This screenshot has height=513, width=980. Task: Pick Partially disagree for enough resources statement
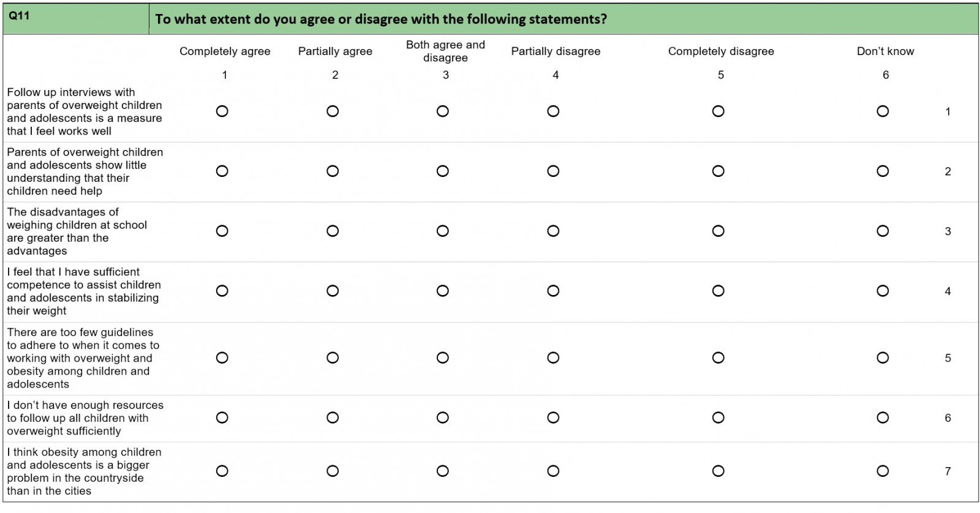coord(553,418)
